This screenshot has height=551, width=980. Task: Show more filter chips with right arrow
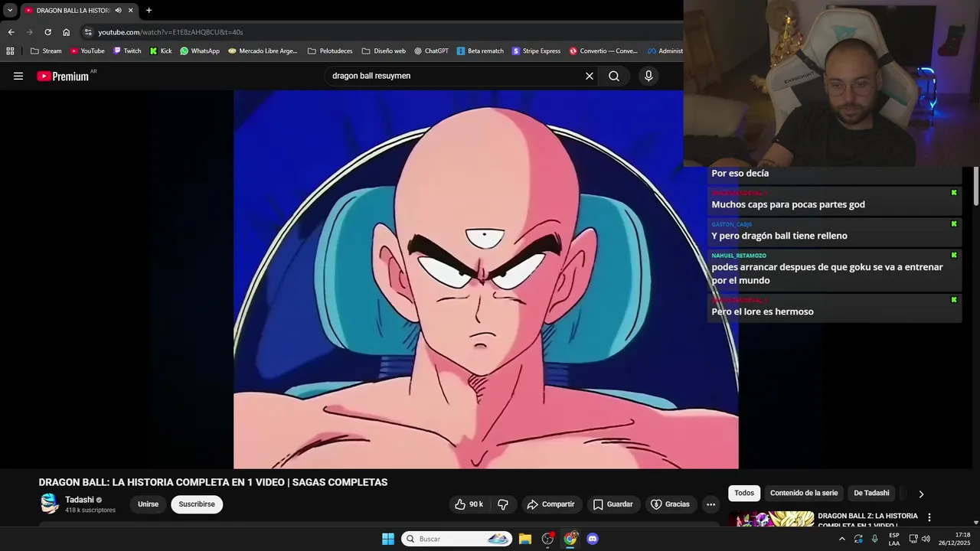pos(921,494)
